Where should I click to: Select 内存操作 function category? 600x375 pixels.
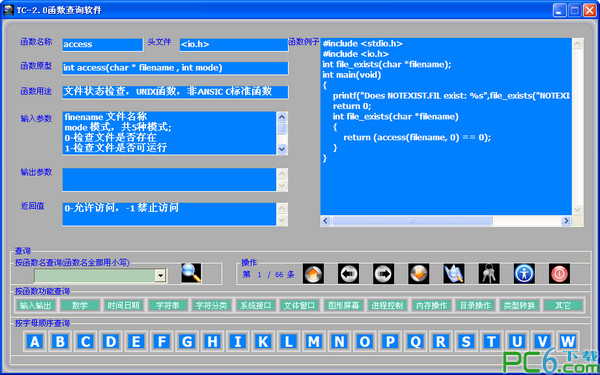(431, 305)
